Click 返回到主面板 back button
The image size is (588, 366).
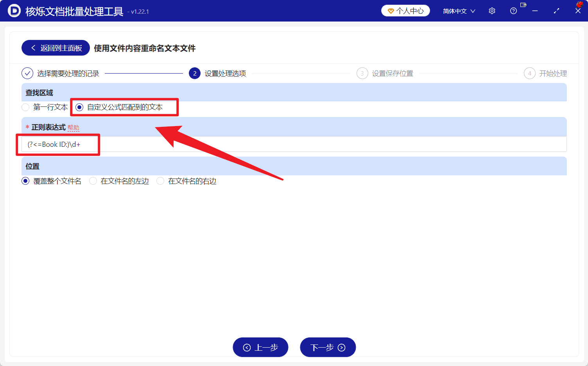coord(56,48)
